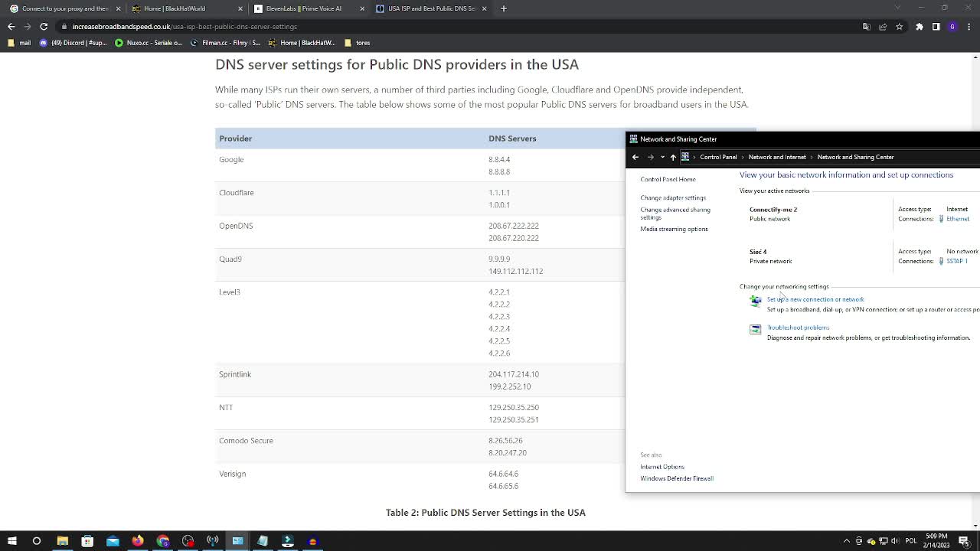The width and height of the screenshot is (980, 551).
Task: Switch to the Home BlackHatWorld tab
Action: [x=175, y=8]
